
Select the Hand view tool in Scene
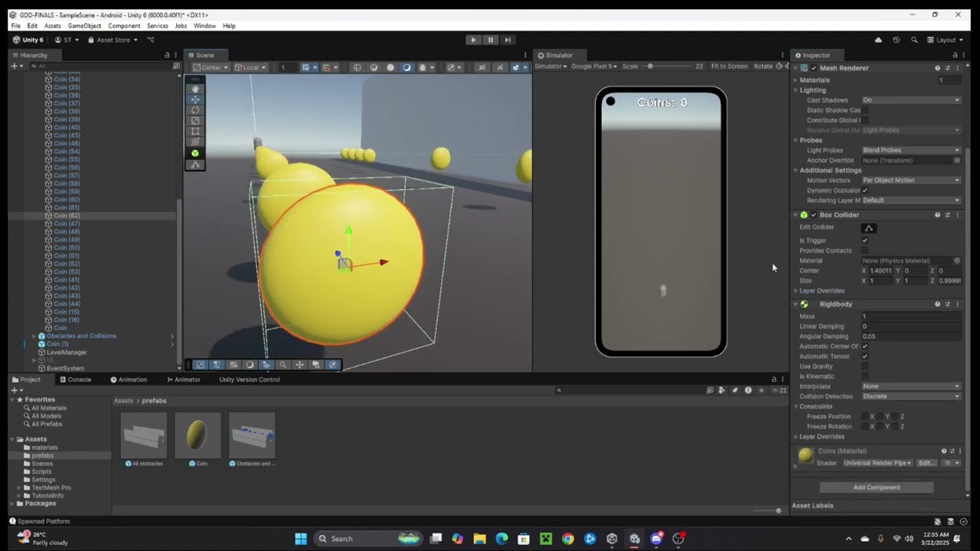[195, 89]
